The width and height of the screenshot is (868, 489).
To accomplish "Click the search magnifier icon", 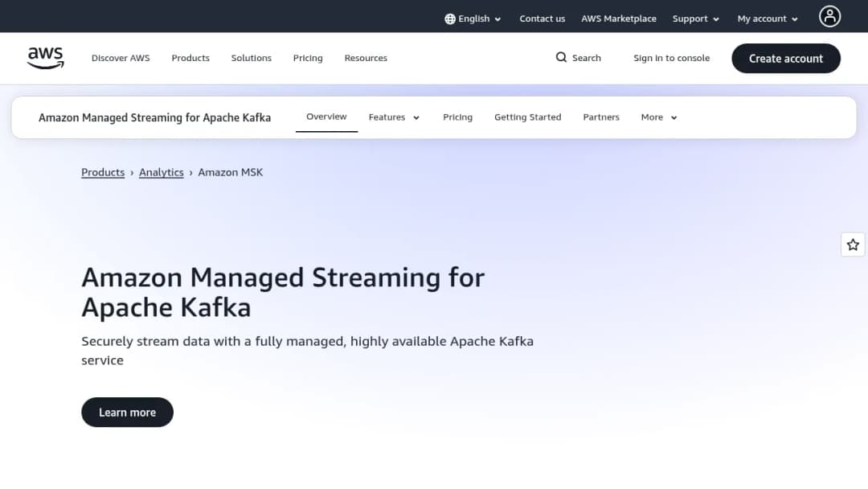I will pyautogui.click(x=561, y=58).
